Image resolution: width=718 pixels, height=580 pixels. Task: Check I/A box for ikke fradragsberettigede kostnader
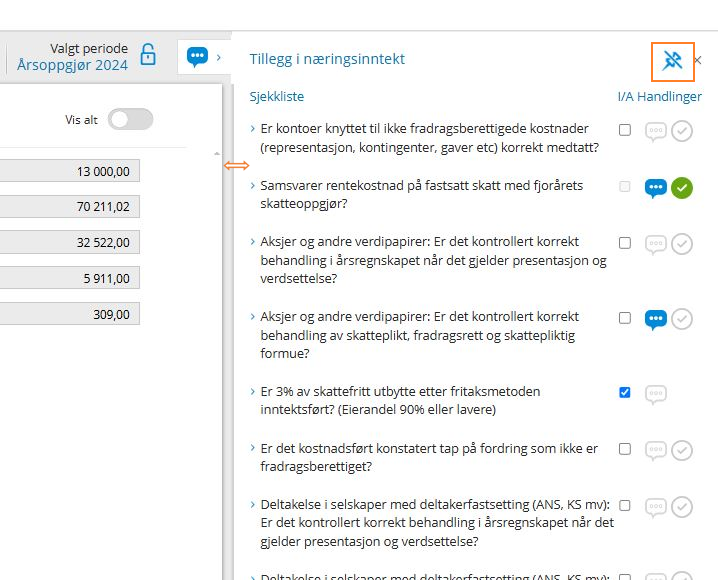pos(625,130)
